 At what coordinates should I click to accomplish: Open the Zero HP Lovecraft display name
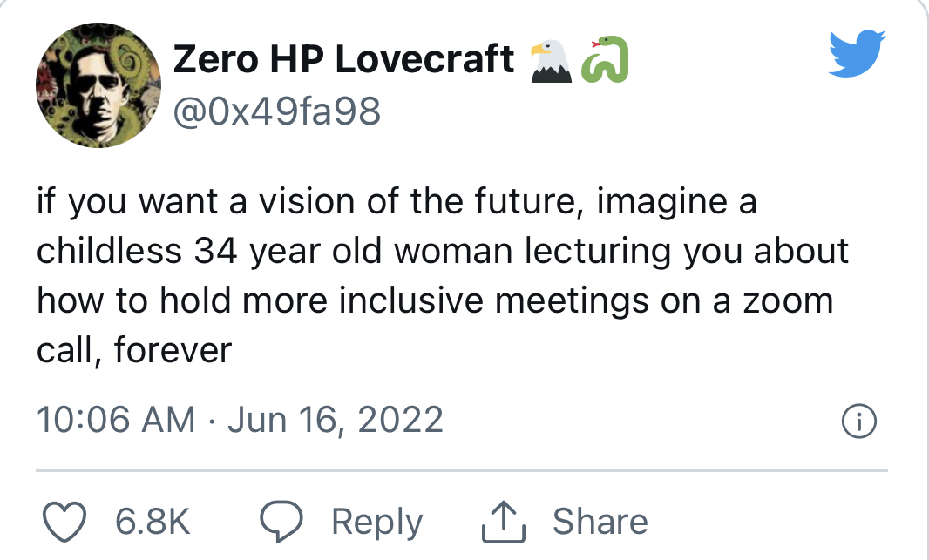tap(343, 59)
